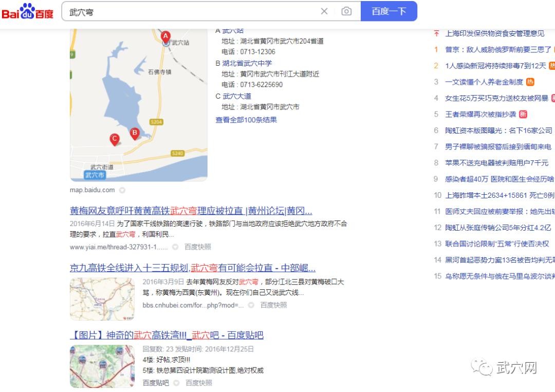Image resolution: width=555 pixels, height=392 pixels.
Task: Click the icon next to www.yiai.me URL
Action: coord(175,247)
